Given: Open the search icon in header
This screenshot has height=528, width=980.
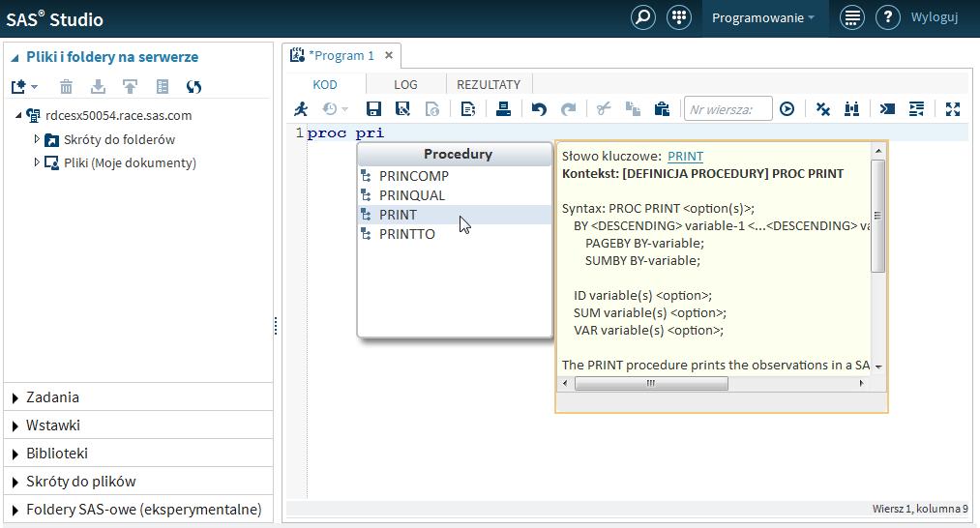Looking at the screenshot, I should pos(643,17).
